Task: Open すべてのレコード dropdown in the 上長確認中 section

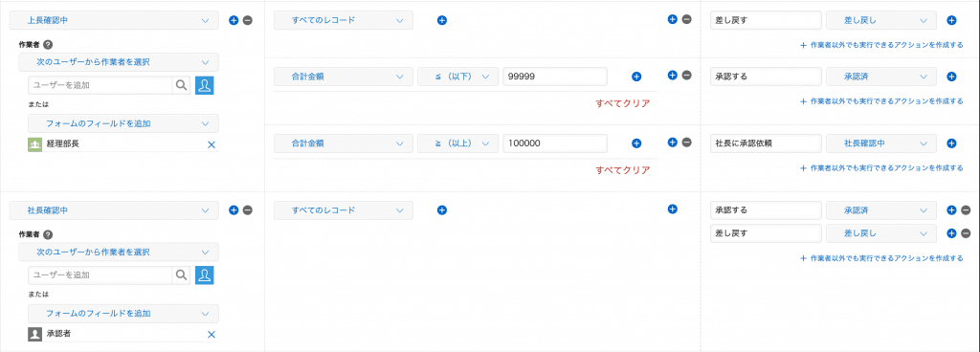Action: [344, 20]
